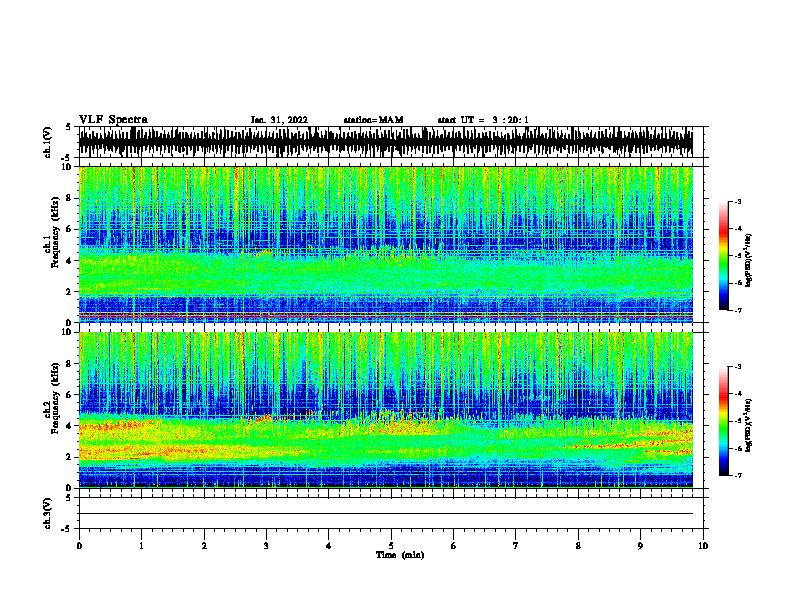Click time axis tick label "0"
The height and width of the screenshot is (612, 792).
[79, 546]
